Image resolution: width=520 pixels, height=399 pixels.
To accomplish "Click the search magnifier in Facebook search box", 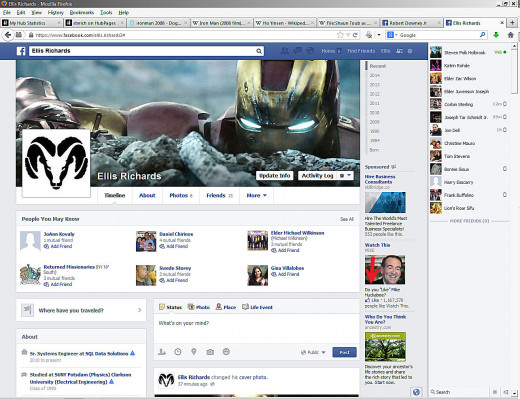I will click(259, 51).
